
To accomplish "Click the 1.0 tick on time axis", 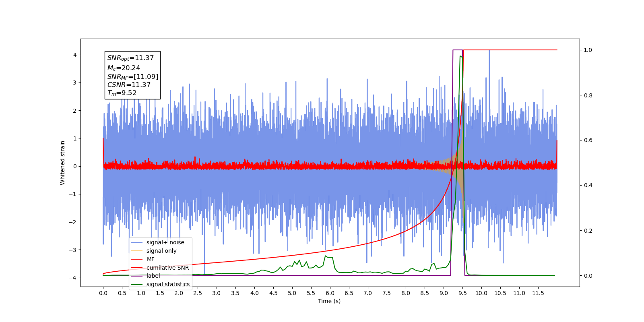I will coord(141,293).
